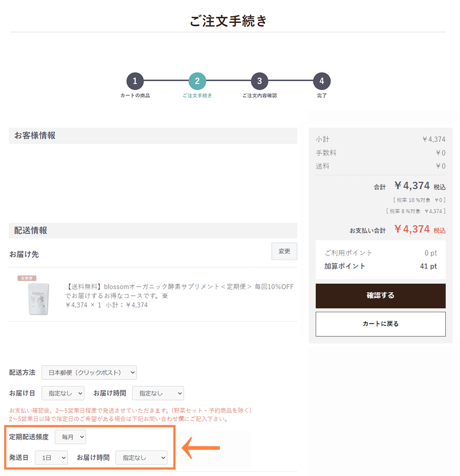460x476 pixels.
Task: Click step 4 circle 完了
Action: click(x=322, y=81)
